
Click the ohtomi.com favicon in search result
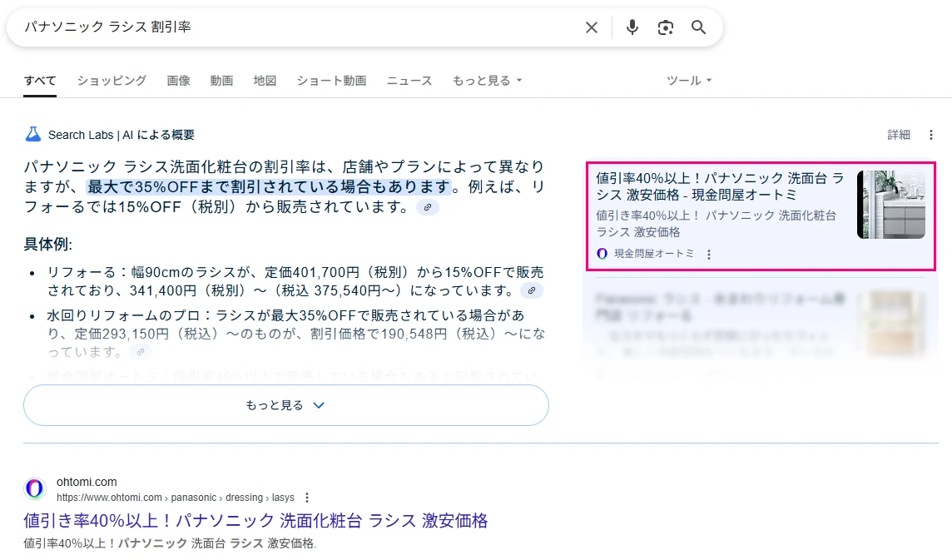[x=35, y=488]
